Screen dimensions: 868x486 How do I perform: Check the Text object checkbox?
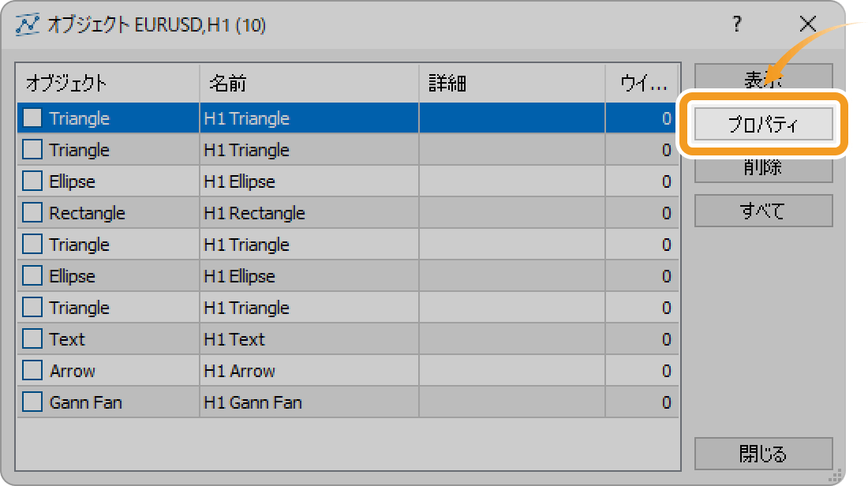point(32,338)
